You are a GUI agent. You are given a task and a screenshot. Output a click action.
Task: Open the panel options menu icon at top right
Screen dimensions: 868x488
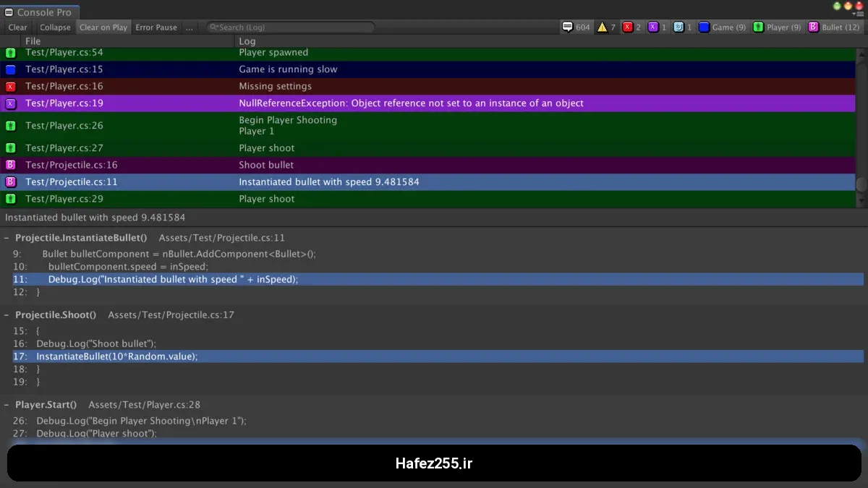(858, 13)
